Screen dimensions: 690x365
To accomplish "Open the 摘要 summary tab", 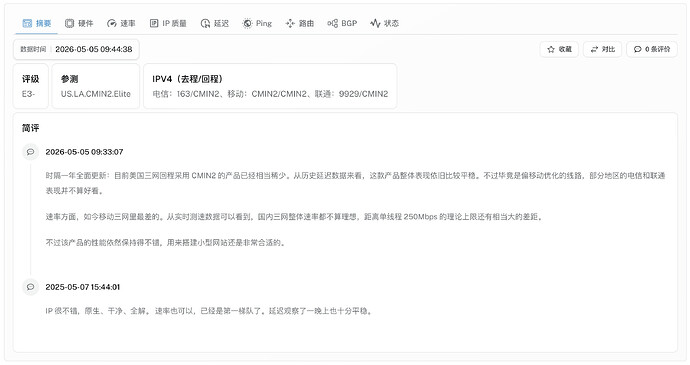I will pos(37,23).
